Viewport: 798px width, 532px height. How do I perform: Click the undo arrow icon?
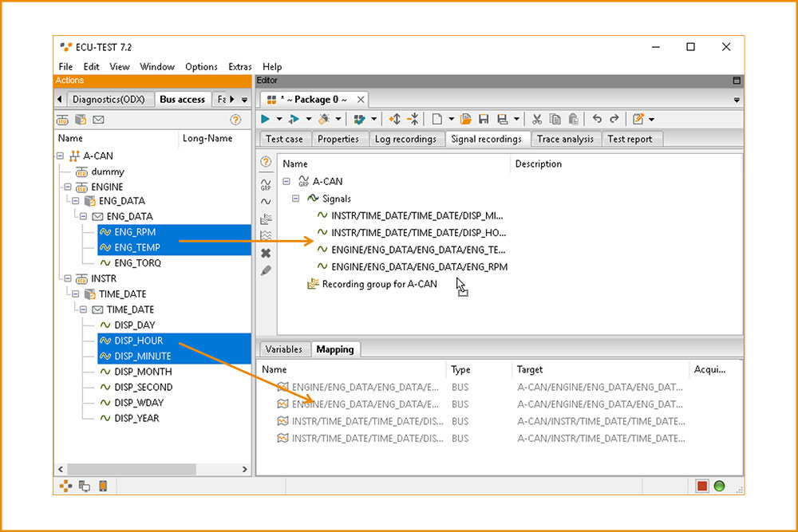click(597, 119)
